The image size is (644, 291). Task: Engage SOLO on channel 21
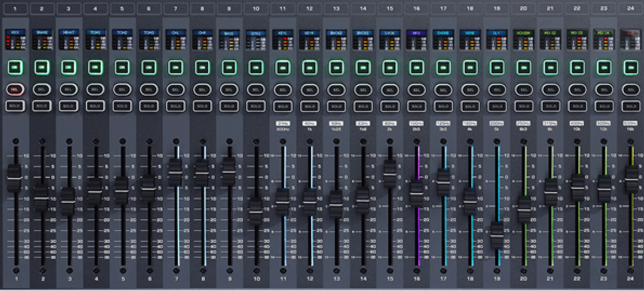[550, 106]
